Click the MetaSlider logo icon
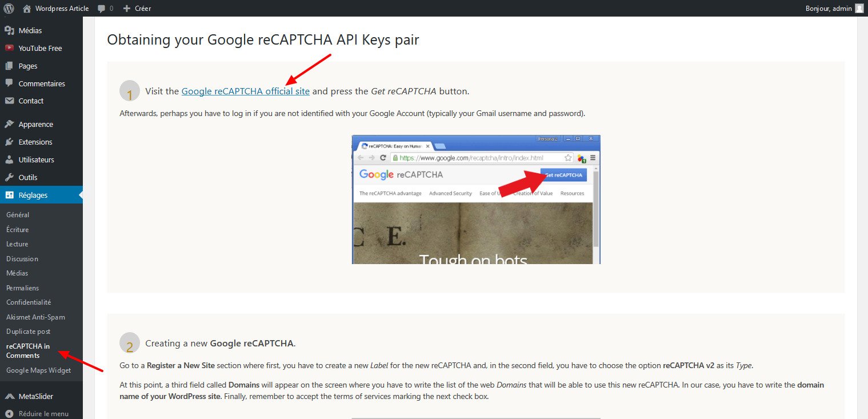 click(x=9, y=396)
